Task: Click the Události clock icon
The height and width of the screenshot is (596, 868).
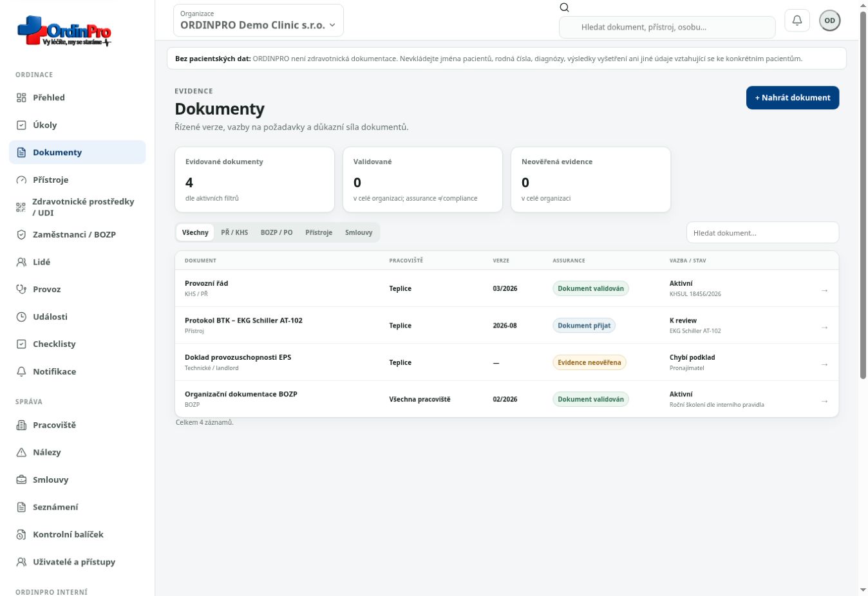Action: coord(21,317)
